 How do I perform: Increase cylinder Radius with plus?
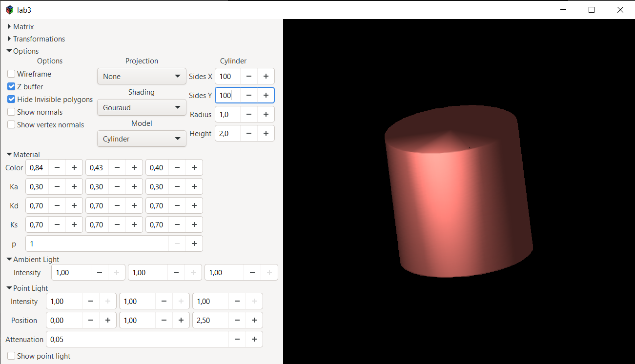tap(266, 114)
